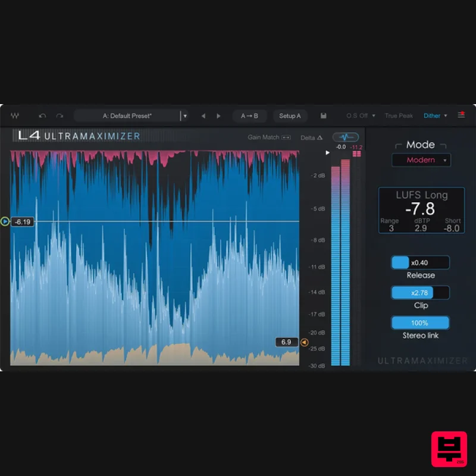Click the Waves logo icon
The height and width of the screenshot is (476, 476).
[x=14, y=115]
